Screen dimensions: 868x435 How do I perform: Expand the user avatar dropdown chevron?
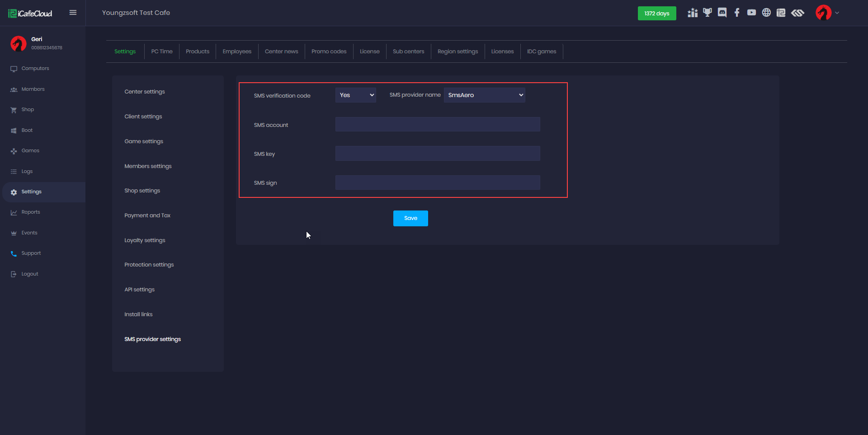pos(837,13)
